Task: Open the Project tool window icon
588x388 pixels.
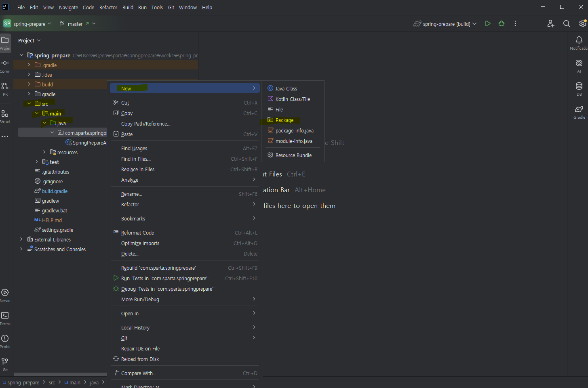Action: pyautogui.click(x=5, y=40)
